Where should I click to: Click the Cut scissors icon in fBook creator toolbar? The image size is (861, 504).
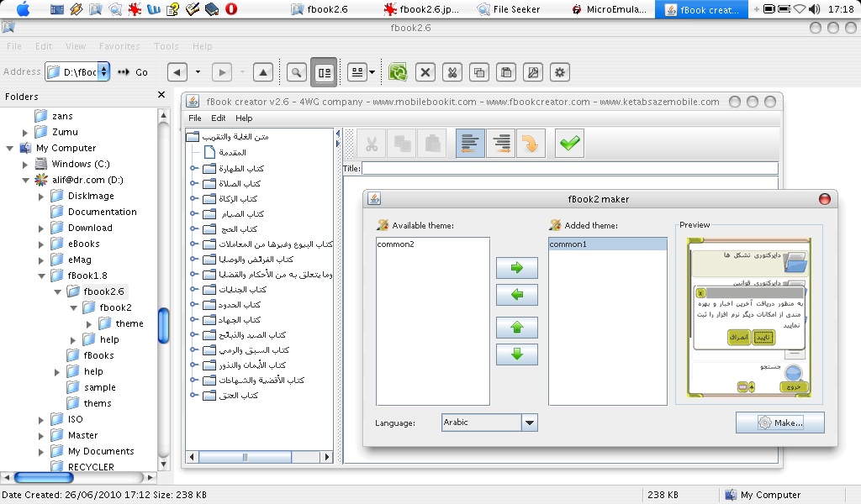[x=372, y=144]
